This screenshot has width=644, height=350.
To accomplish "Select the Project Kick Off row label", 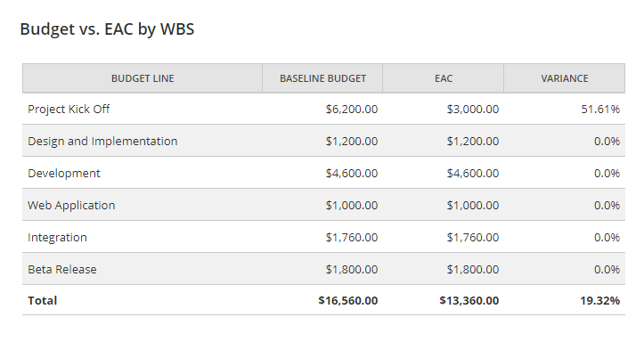I will coord(69,110).
